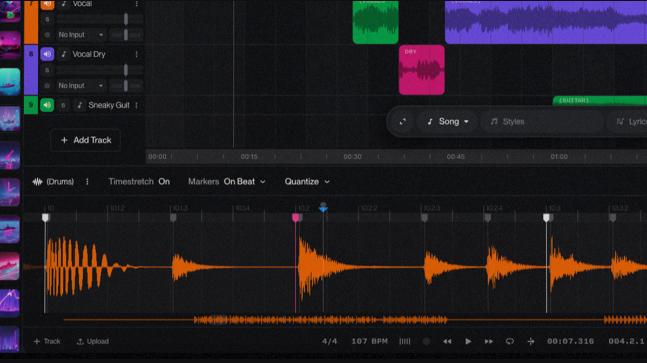
Task: Select the pink DRY audio clip
Action: [x=422, y=70]
